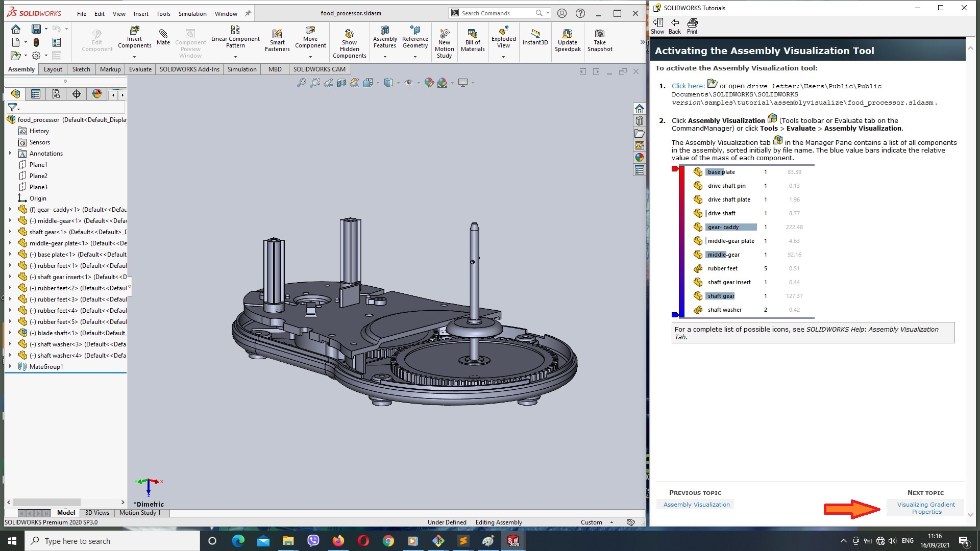Open the Insert menu
The image size is (980, 551).
click(x=141, y=14)
